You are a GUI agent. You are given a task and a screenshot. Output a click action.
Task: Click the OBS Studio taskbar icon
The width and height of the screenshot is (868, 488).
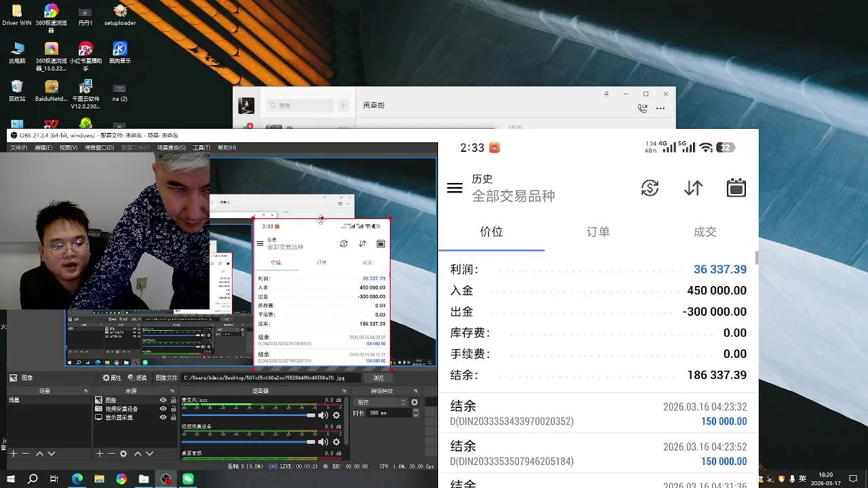166,479
